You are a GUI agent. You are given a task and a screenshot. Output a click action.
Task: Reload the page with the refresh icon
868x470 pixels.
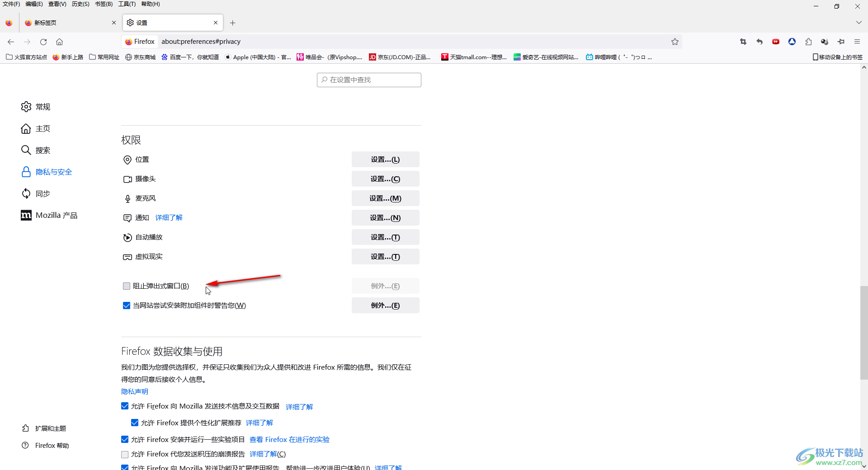(43, 42)
